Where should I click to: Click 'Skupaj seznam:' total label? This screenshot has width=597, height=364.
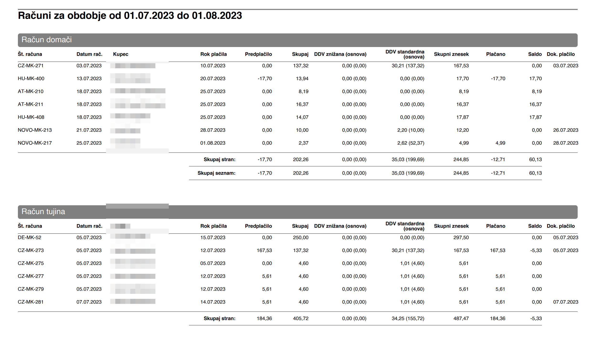216,173
